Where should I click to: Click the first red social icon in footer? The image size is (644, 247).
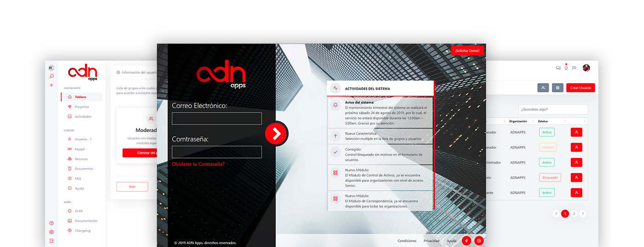pyautogui.click(x=466, y=241)
